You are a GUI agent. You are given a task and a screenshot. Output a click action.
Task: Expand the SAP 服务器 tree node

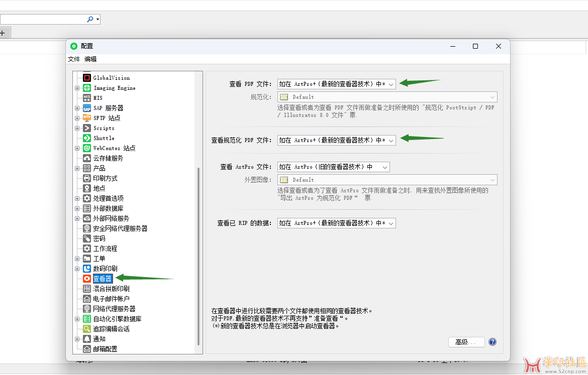[77, 108]
